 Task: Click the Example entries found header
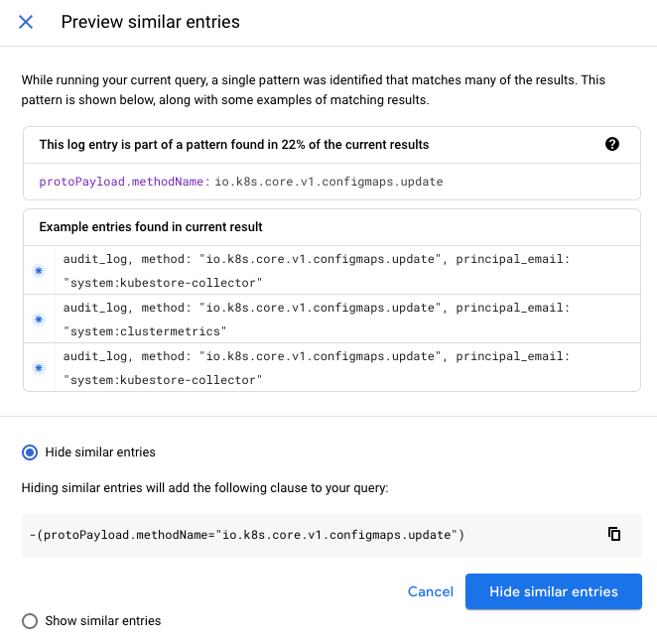coord(151,227)
